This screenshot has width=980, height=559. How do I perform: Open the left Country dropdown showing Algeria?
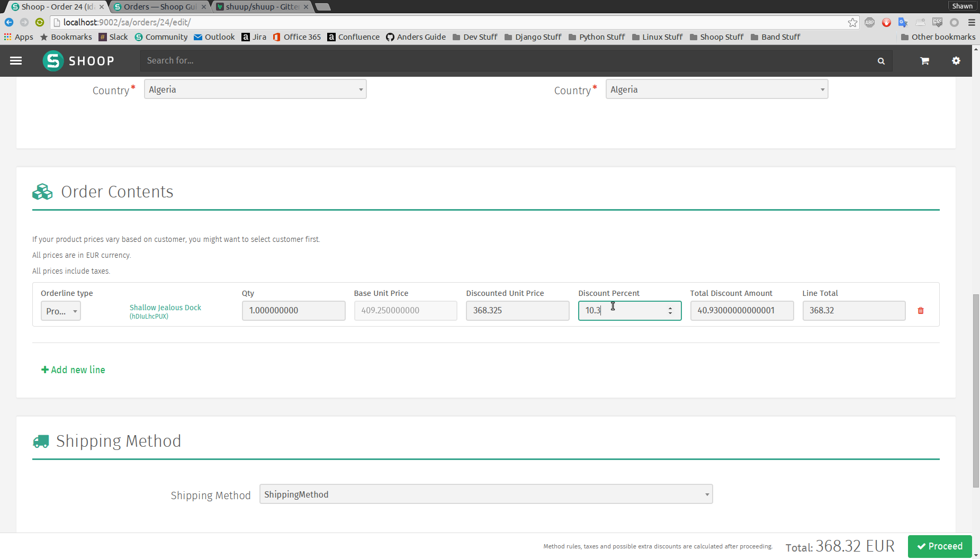[x=255, y=89]
